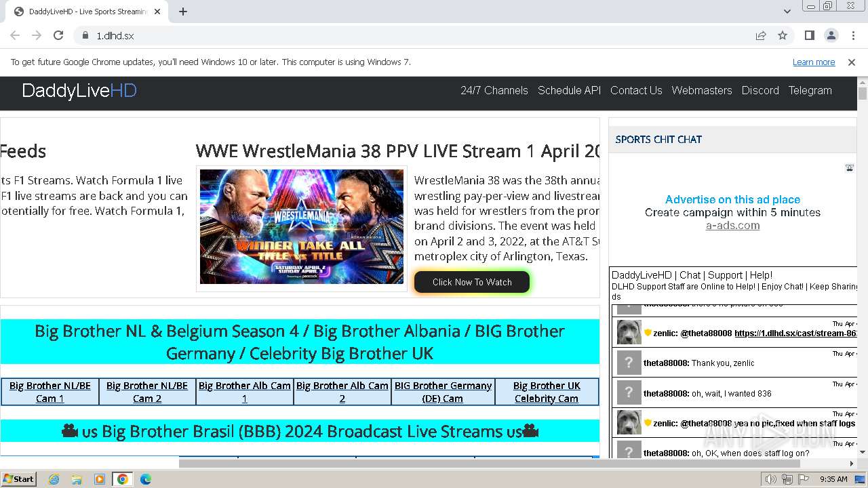Open the Windows Start menu
This screenshot has height=488, width=868.
pyautogui.click(x=19, y=479)
